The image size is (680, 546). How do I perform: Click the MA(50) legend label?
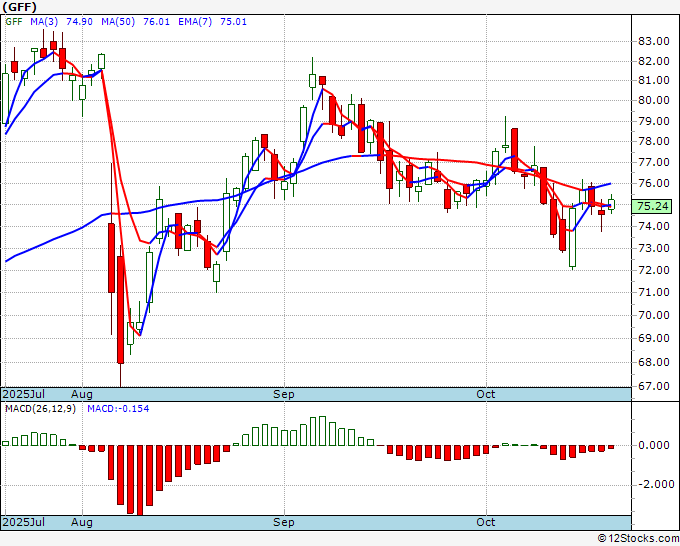pyautogui.click(x=118, y=22)
